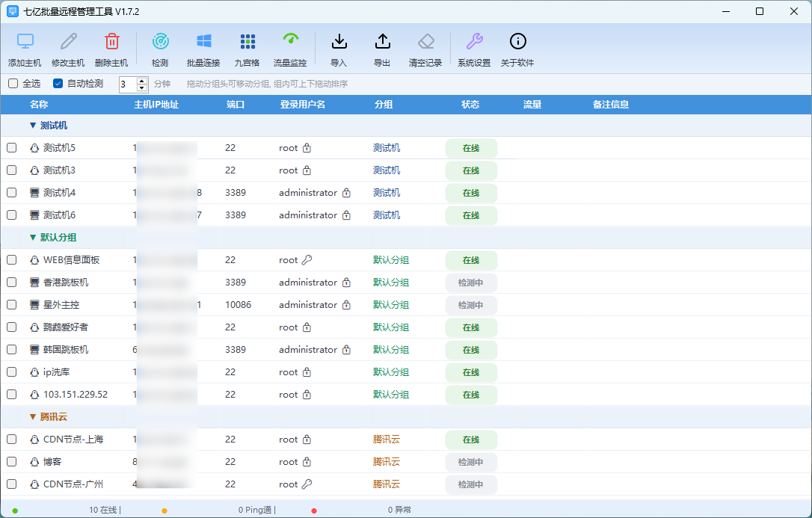Select the checkbox for 韩国跳板机
The width and height of the screenshot is (812, 518).
pyautogui.click(x=11, y=350)
